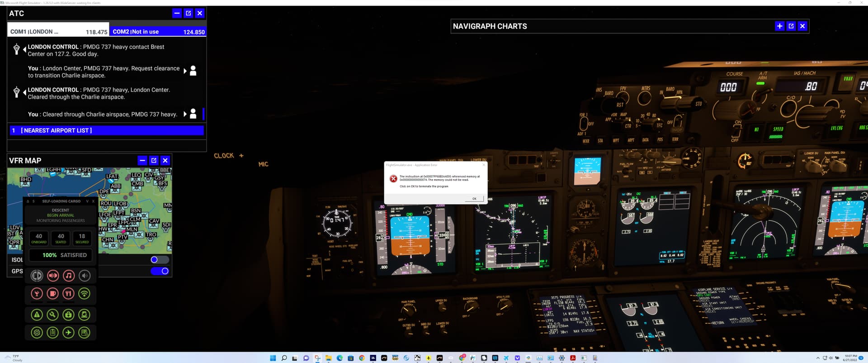Image resolution: width=868 pixels, height=363 pixels.
Task: Click the airplane icon in Self-Loading Cargo
Action: (x=69, y=333)
